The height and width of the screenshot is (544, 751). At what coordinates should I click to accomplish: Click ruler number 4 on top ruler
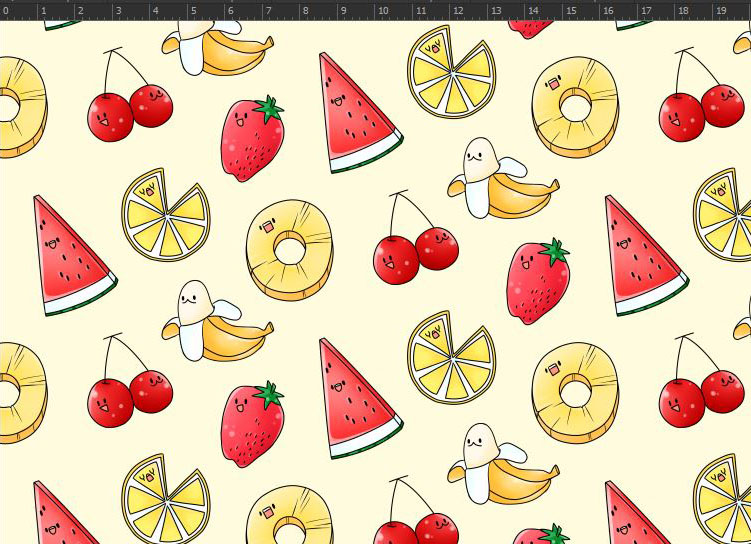pos(156,11)
